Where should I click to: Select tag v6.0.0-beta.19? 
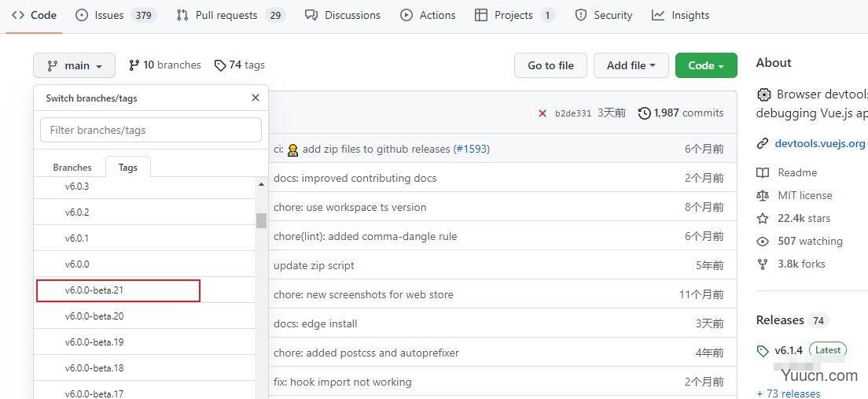(145, 342)
